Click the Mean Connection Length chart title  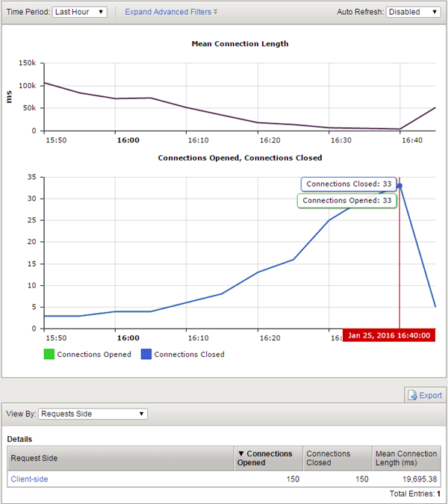tap(240, 44)
